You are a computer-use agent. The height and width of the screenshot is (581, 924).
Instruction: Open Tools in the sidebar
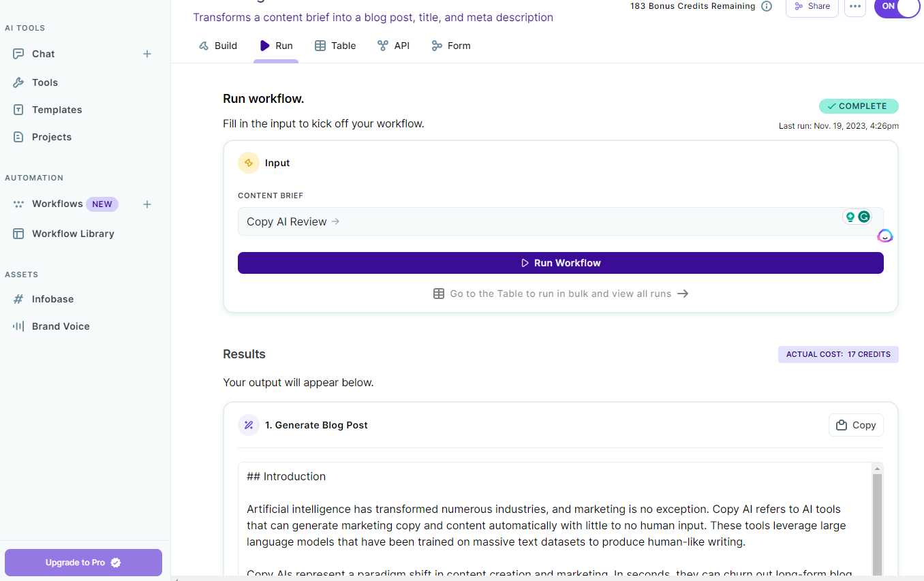[44, 82]
